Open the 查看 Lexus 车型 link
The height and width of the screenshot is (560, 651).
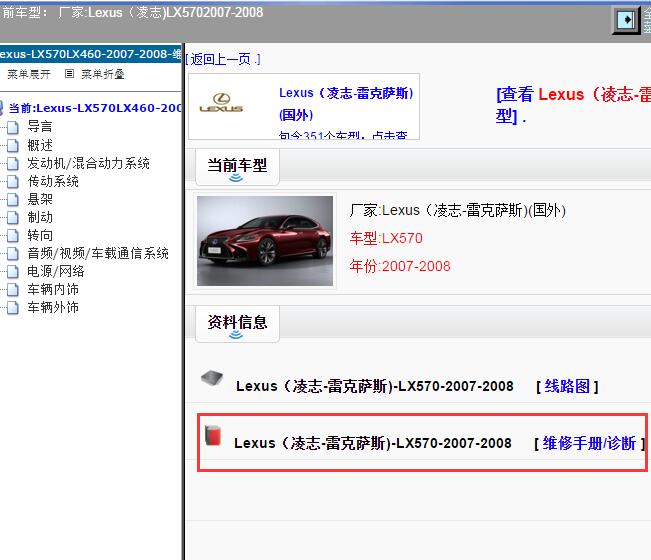pos(573,105)
